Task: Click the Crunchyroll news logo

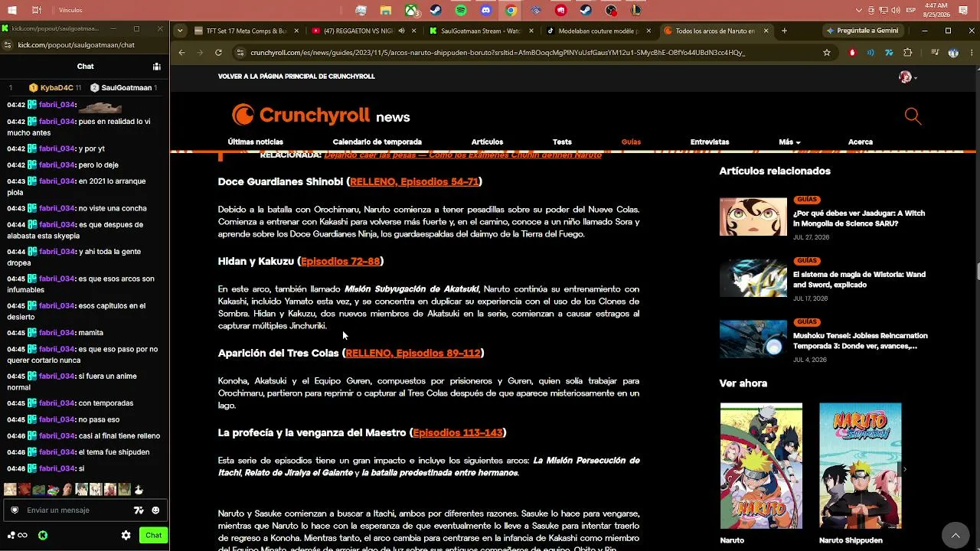Action: (321, 116)
